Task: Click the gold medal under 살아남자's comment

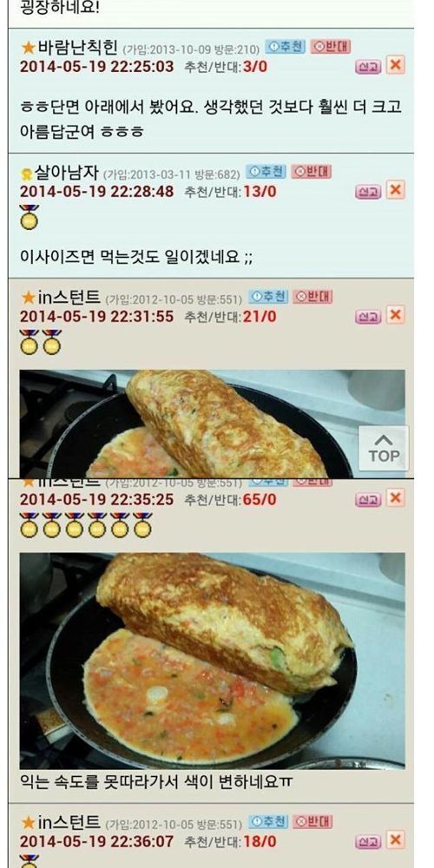Action: 29,217
